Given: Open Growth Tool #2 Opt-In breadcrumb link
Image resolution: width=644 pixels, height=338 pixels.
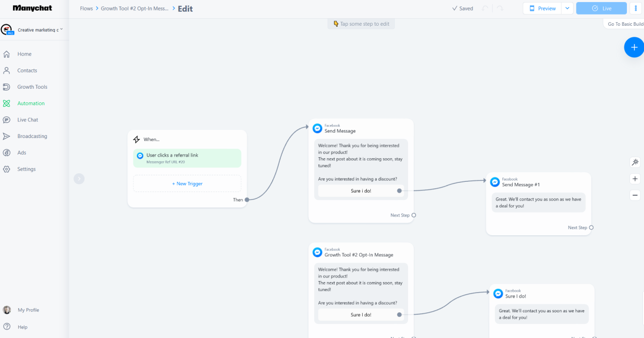Looking at the screenshot, I should pos(135,9).
